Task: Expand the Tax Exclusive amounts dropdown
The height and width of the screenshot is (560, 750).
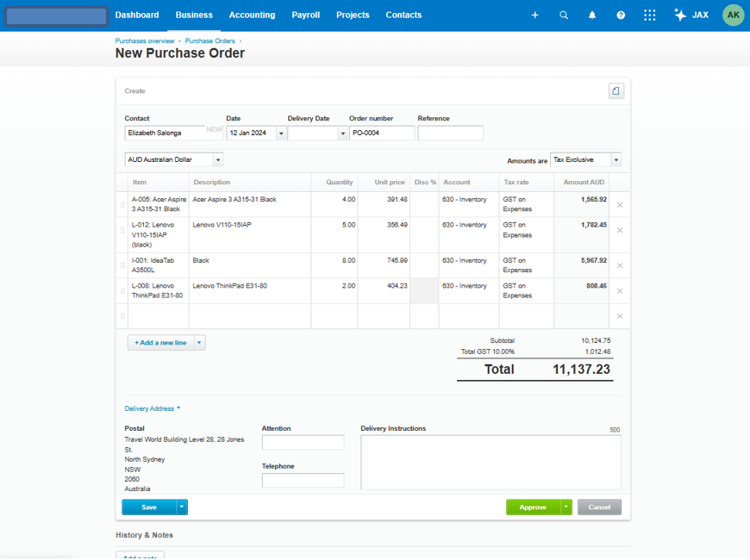Action: pos(616,159)
